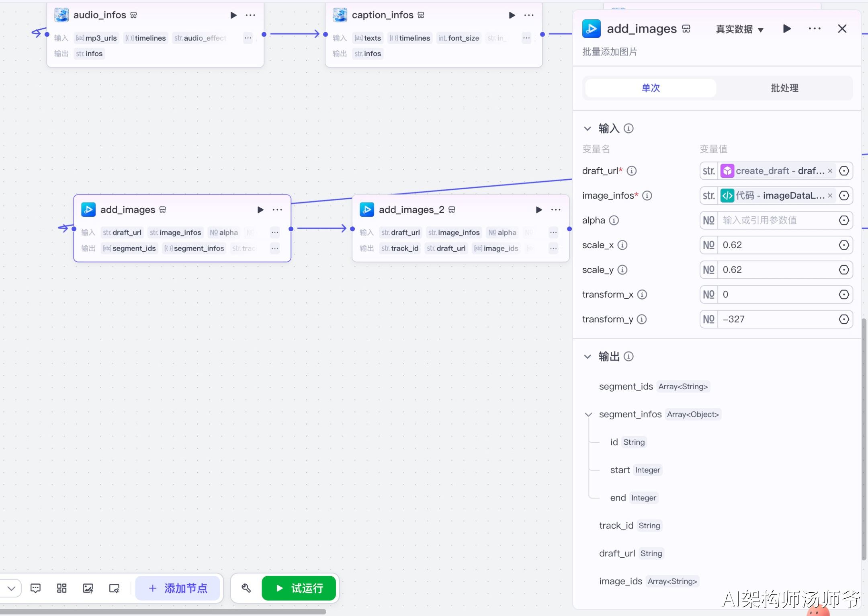This screenshot has height=616, width=868.
Task: Collapse the 输出 section
Action: [x=588, y=357]
